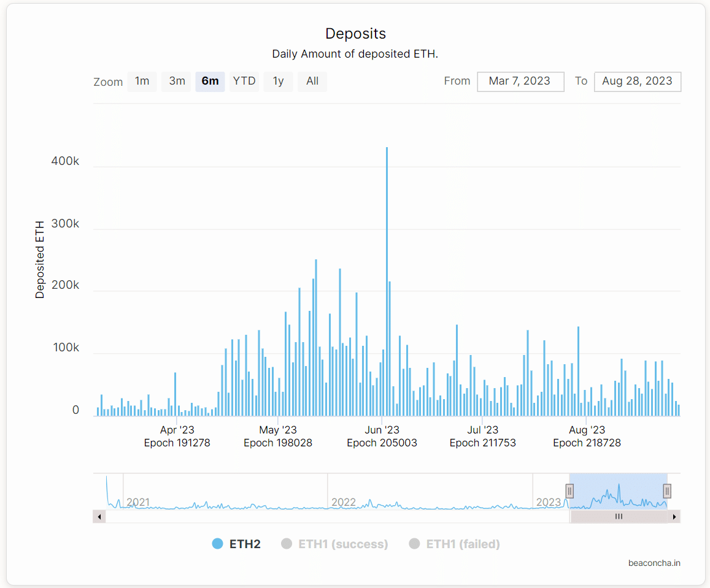Toggle the ETH2 data series visibility
Image resolution: width=710 pixels, height=588 pixels.
click(238, 543)
